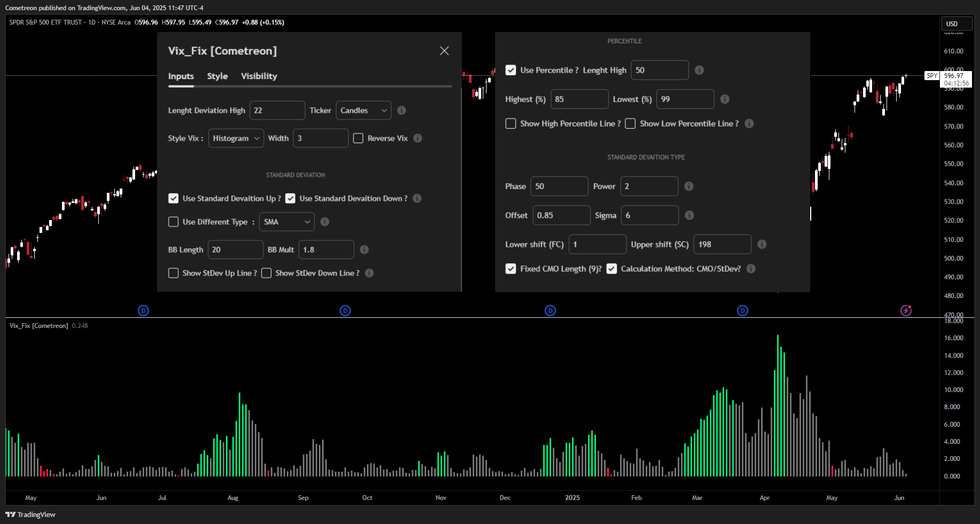Enable Show High Percentile Line
Image resolution: width=980 pixels, height=524 pixels.
click(511, 123)
